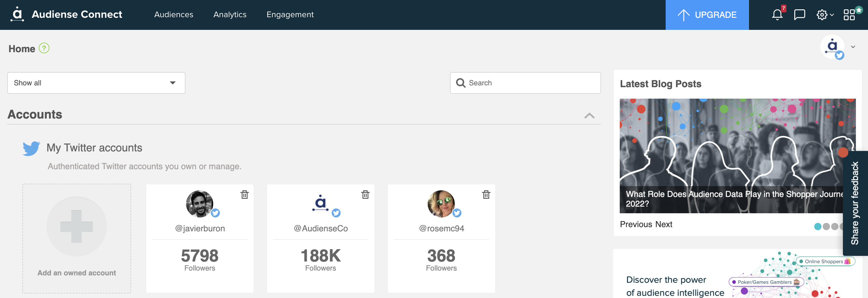
Task: Open @javierburon profile picture
Action: click(x=200, y=204)
